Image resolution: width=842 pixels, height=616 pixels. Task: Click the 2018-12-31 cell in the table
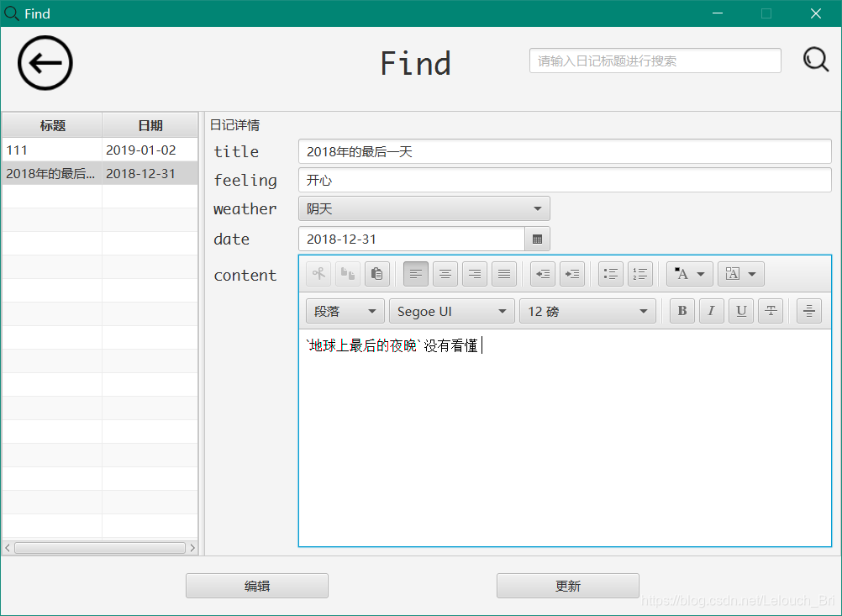coord(150,173)
